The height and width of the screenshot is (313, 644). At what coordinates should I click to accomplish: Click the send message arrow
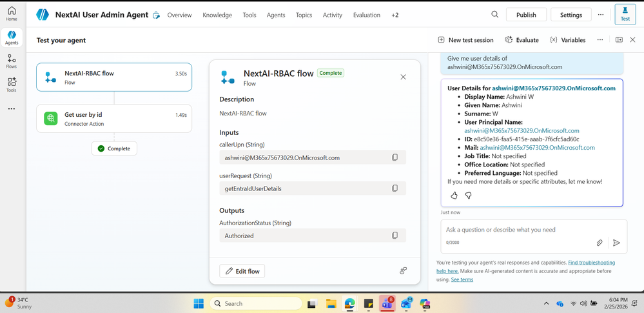click(616, 243)
